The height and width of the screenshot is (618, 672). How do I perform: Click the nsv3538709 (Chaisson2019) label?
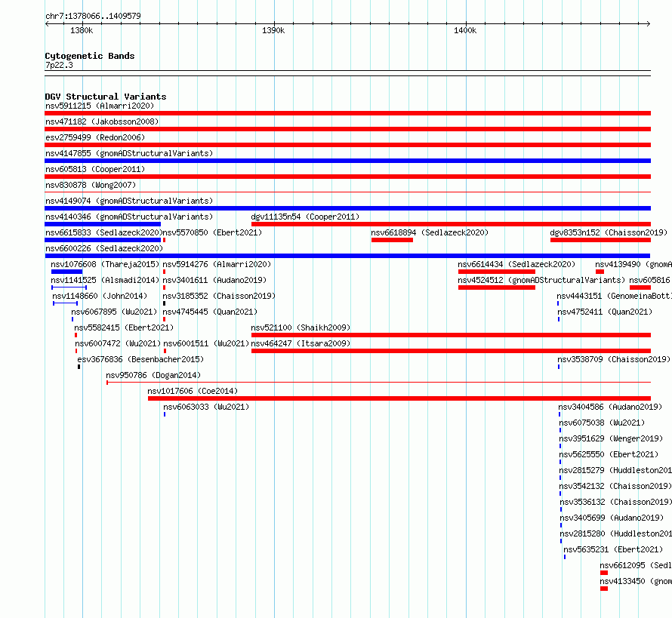[x=614, y=359]
